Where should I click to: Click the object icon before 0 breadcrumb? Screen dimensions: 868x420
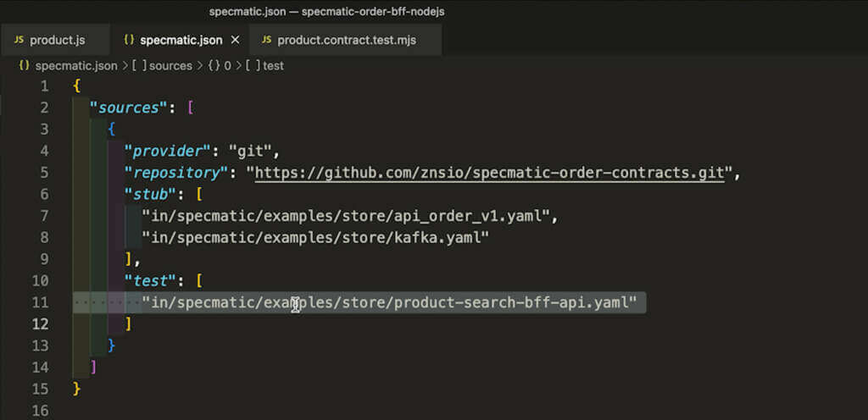click(214, 65)
